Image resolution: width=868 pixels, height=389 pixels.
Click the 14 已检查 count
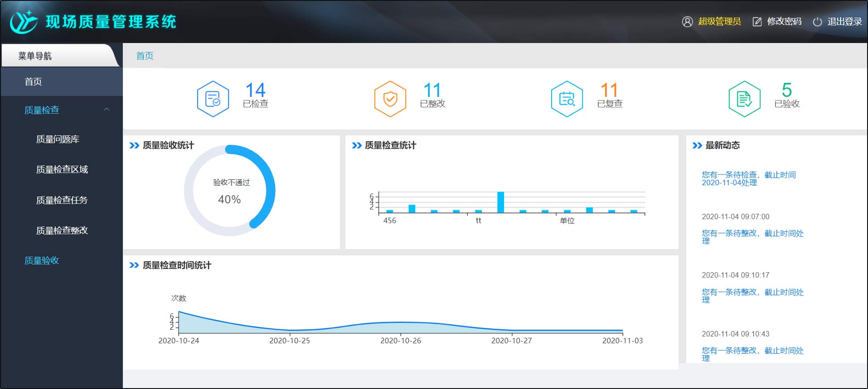pyautogui.click(x=256, y=90)
